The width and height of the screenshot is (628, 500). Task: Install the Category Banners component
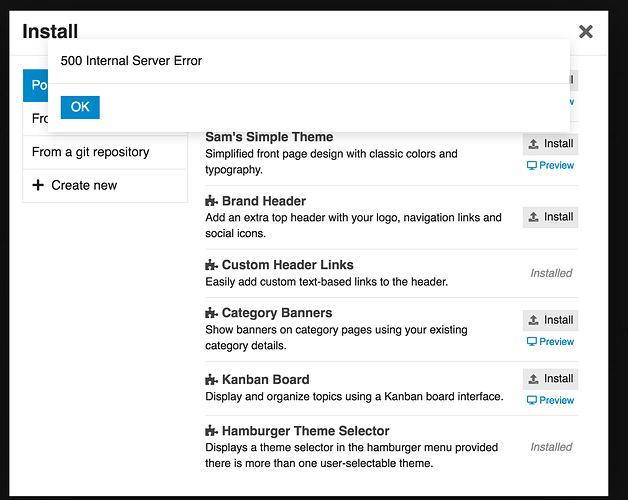coord(550,320)
